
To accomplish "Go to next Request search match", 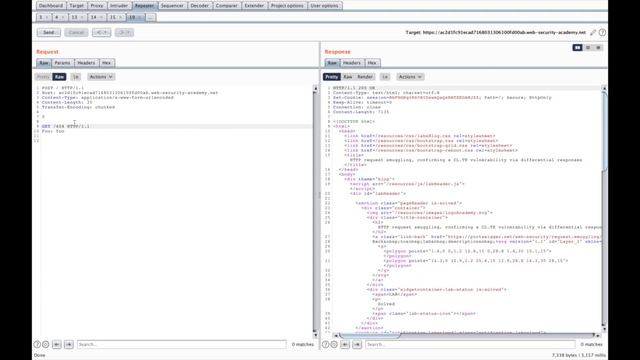I will pyautogui.click(x=69, y=344).
